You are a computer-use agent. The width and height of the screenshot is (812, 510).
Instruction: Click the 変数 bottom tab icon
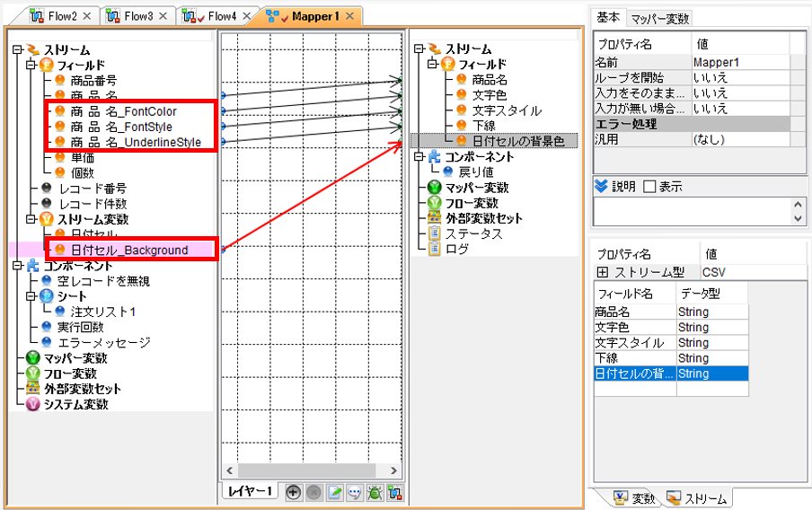coord(621,498)
